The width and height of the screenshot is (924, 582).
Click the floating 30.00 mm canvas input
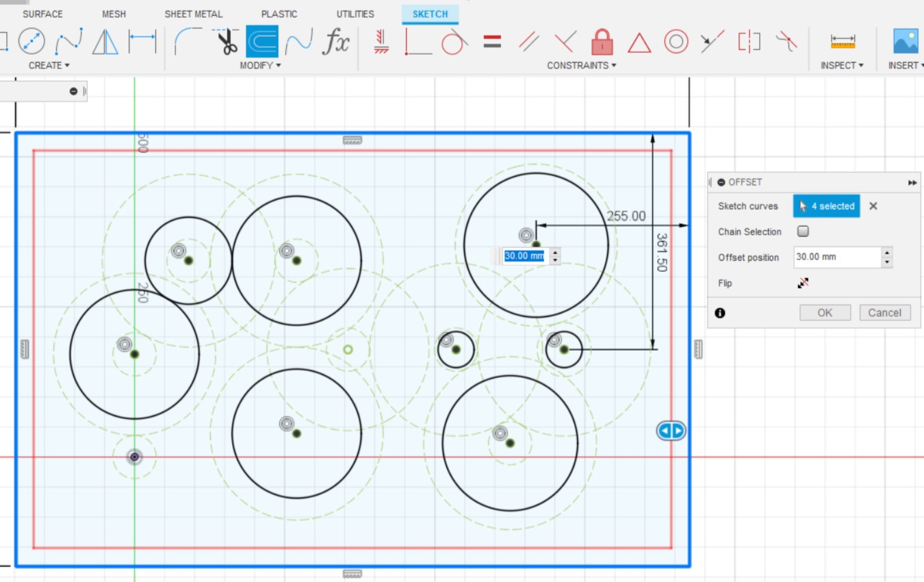click(x=524, y=256)
